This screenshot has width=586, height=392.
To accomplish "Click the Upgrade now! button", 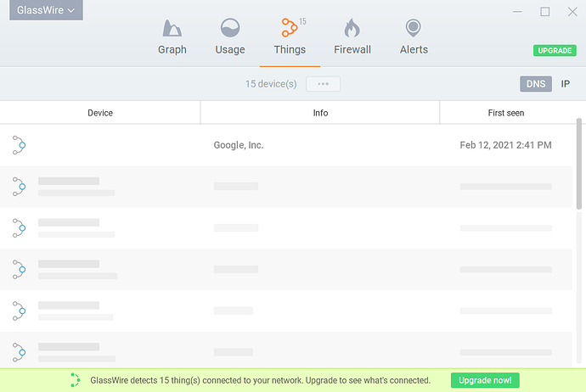I will [x=484, y=380].
